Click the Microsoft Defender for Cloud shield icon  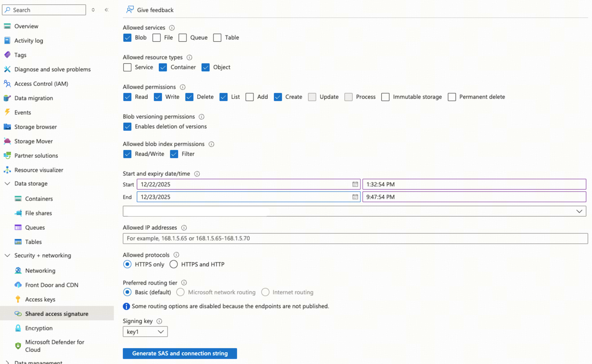point(19,342)
